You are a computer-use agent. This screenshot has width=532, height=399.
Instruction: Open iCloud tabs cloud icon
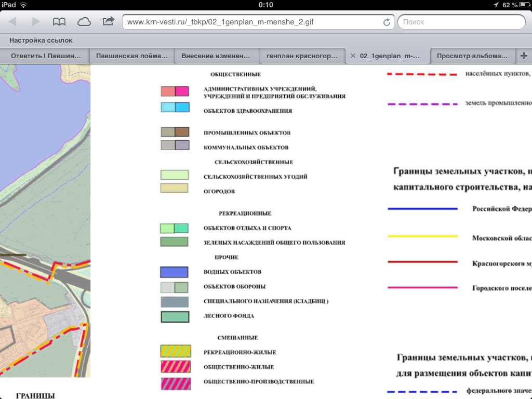84,22
